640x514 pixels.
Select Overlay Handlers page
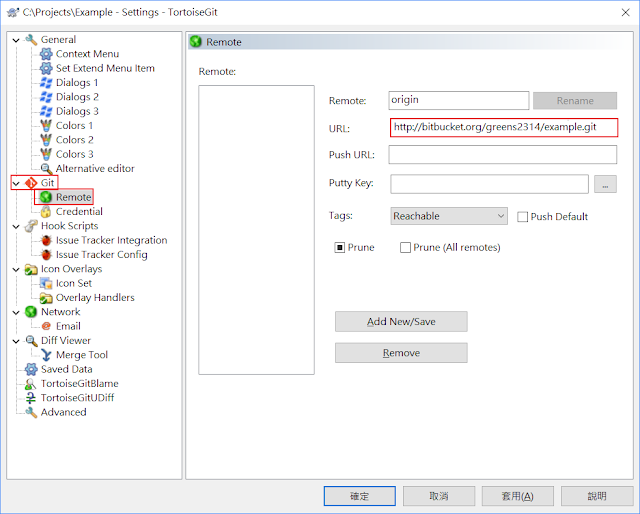click(95, 298)
